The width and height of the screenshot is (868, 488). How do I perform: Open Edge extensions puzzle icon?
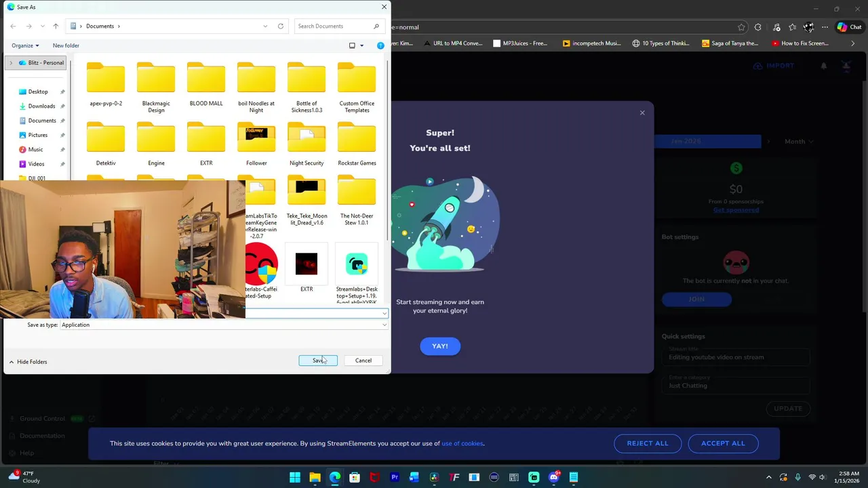coord(758,27)
